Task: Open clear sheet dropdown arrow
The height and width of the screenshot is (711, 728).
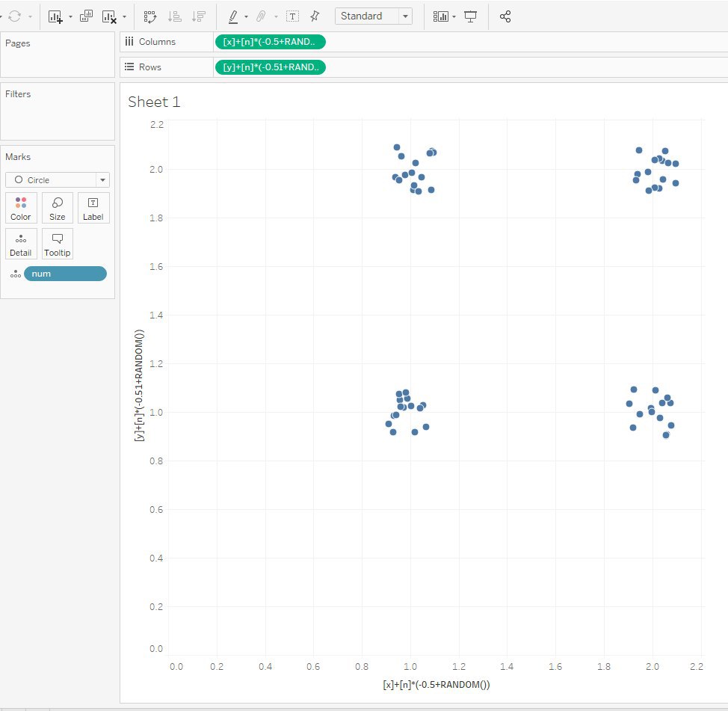Action: (124, 16)
